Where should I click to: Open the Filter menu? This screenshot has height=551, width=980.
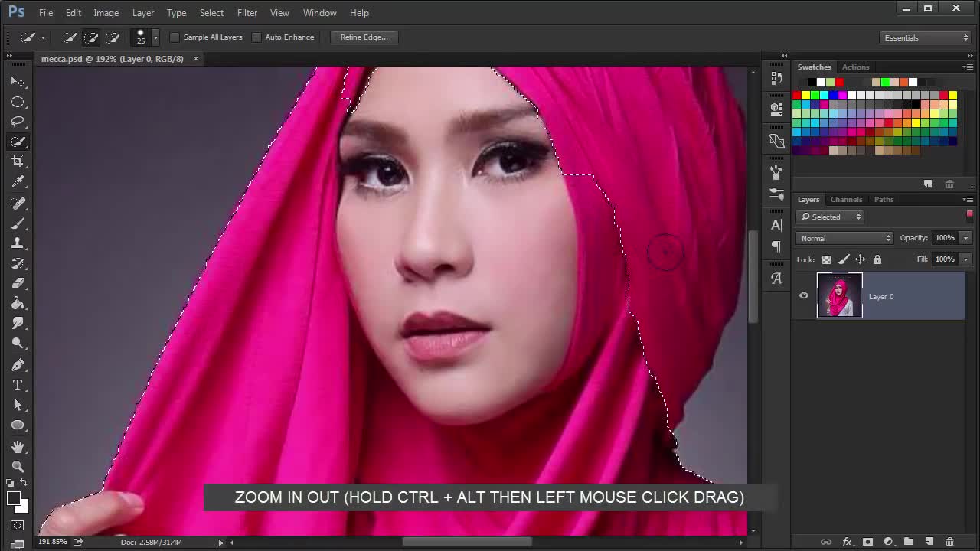[x=247, y=12]
